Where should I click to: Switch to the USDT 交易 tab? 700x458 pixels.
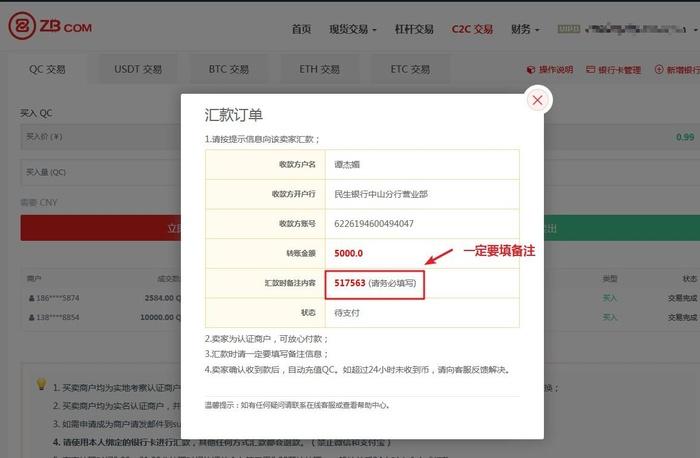click(138, 70)
